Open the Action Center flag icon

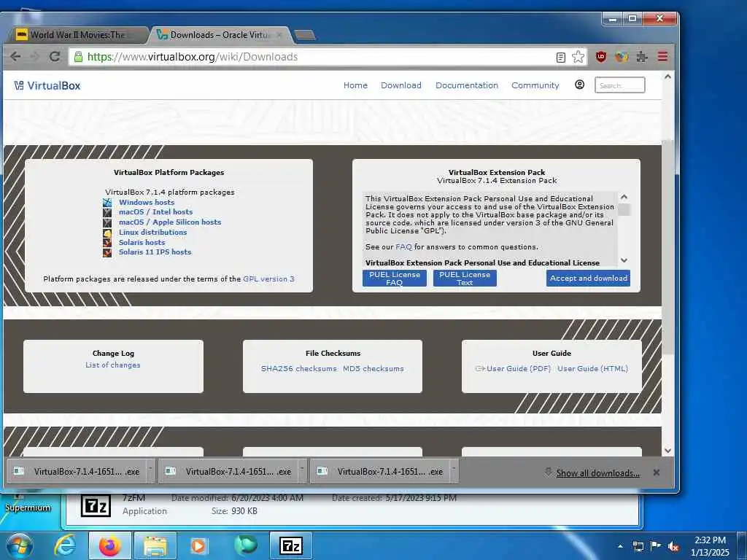point(656,546)
